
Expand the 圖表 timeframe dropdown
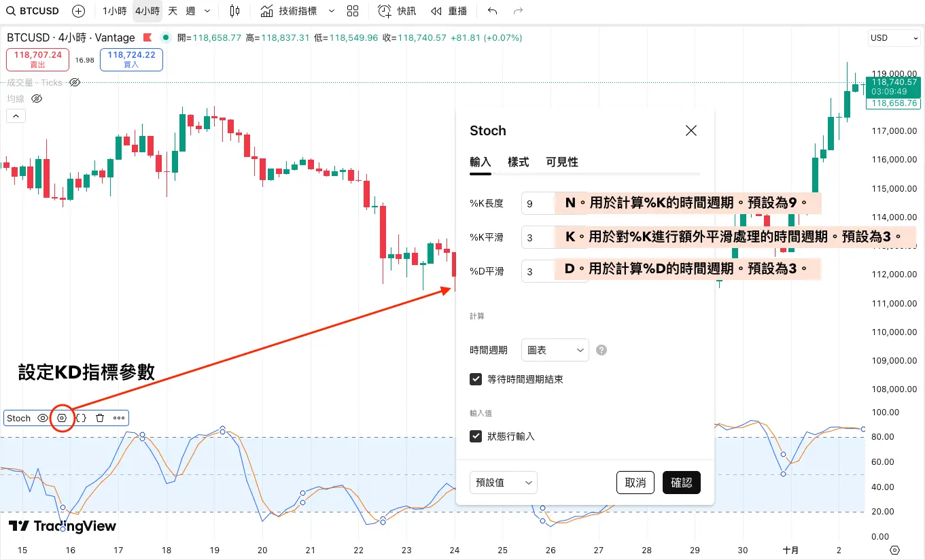pyautogui.click(x=555, y=350)
